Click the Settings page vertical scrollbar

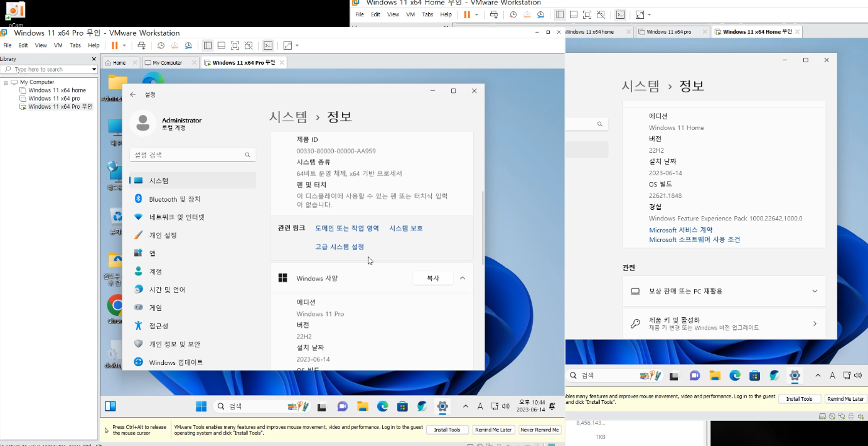point(483,227)
